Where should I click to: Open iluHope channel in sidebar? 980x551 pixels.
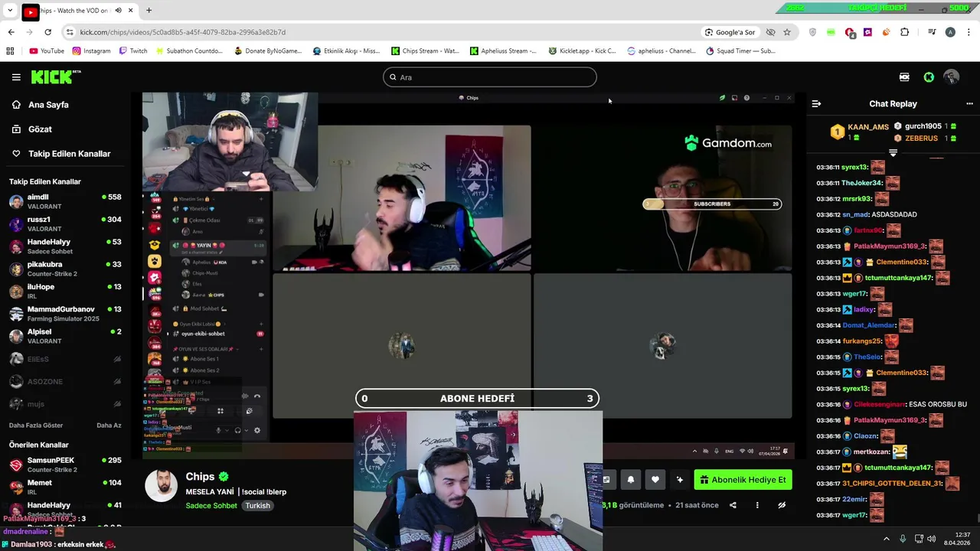[x=65, y=292]
